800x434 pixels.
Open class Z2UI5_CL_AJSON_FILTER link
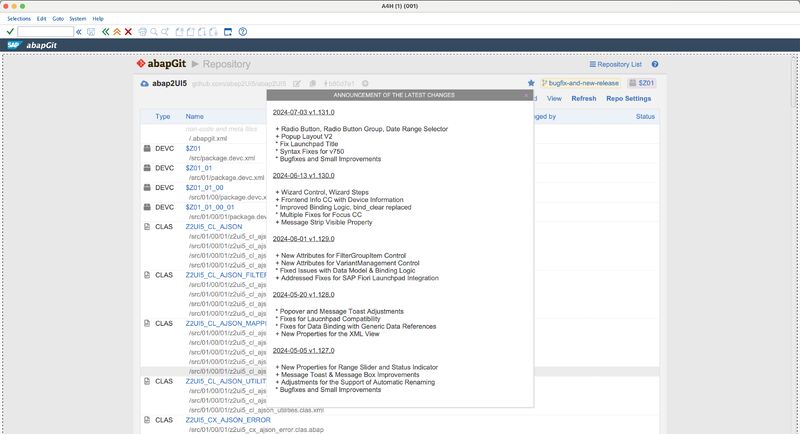226,275
